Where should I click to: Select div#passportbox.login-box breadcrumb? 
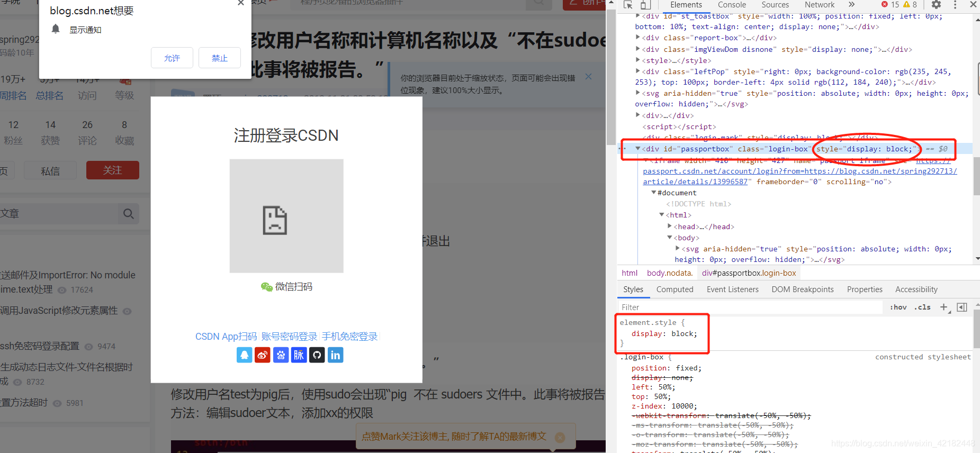pyautogui.click(x=749, y=273)
